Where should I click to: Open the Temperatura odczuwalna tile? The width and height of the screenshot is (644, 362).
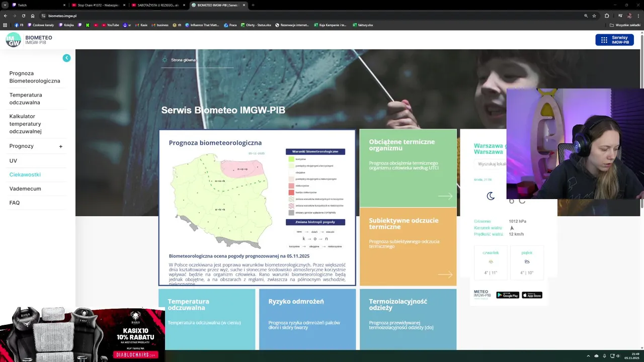pyautogui.click(x=207, y=319)
